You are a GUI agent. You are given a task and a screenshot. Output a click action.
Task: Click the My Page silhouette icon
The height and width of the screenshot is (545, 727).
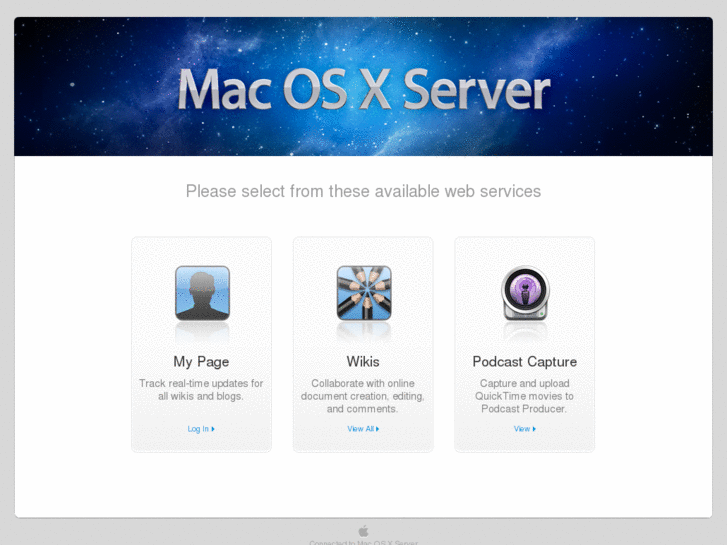click(x=202, y=293)
